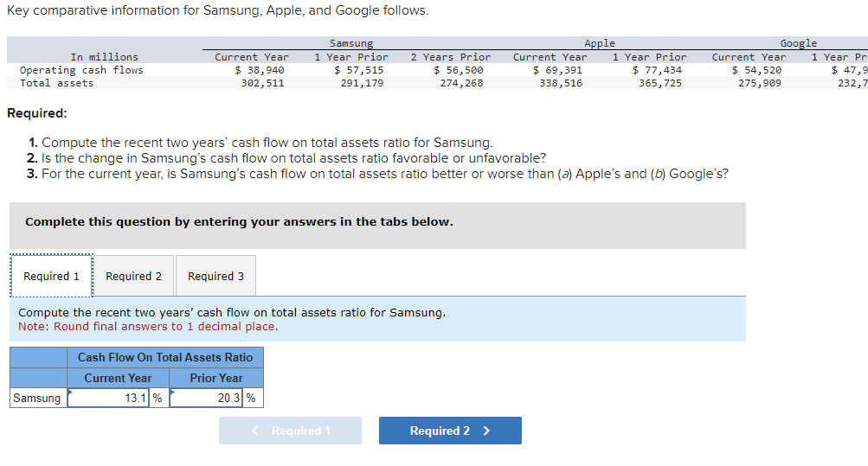The width and height of the screenshot is (868, 466).
Task: Select Samsung 1 year prior cash flows $57,515
Action: pos(359,70)
